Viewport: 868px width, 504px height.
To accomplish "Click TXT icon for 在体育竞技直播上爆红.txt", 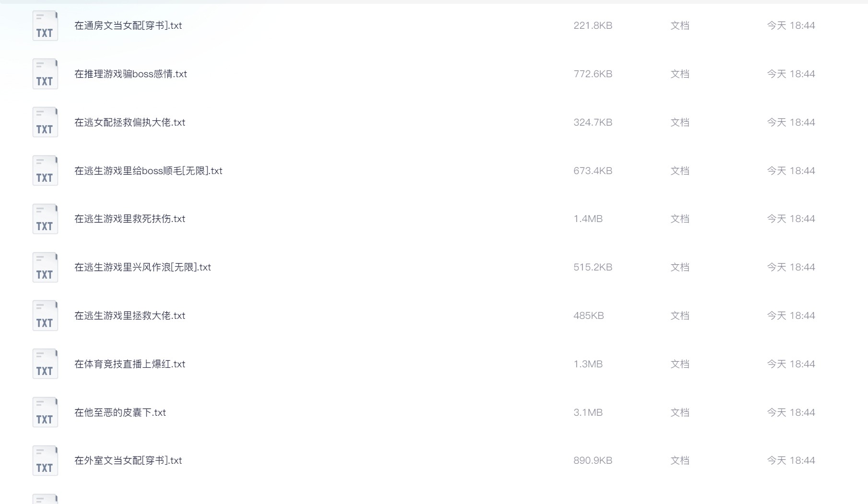I will point(45,364).
